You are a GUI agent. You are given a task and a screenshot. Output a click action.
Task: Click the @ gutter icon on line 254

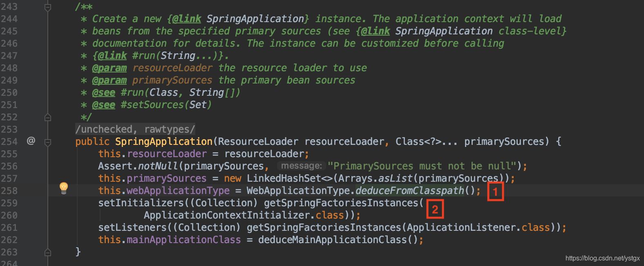[31, 141]
